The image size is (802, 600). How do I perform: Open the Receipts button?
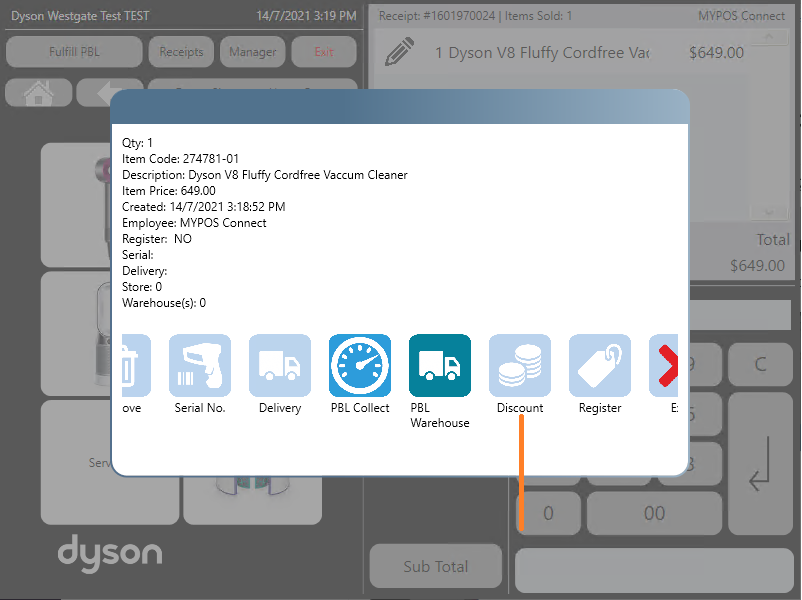181,52
